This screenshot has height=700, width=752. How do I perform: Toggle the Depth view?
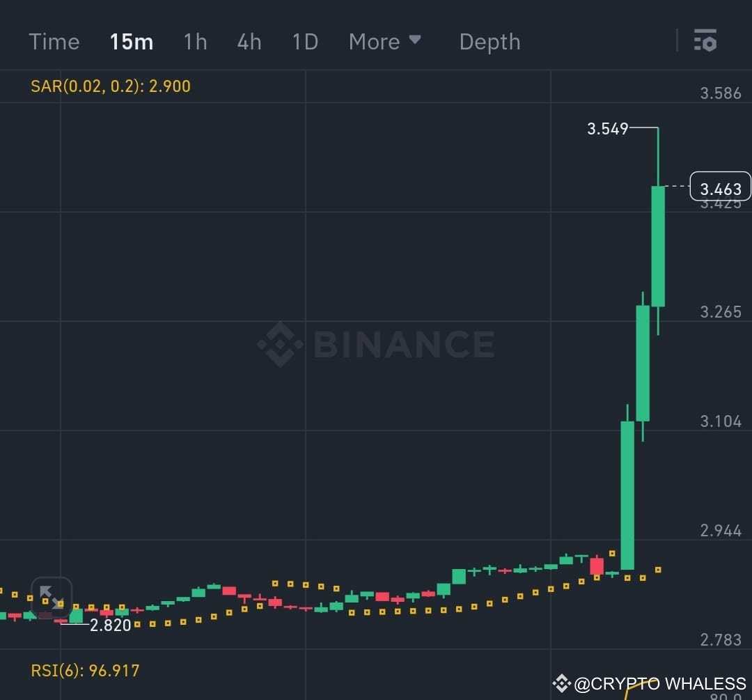pos(489,42)
